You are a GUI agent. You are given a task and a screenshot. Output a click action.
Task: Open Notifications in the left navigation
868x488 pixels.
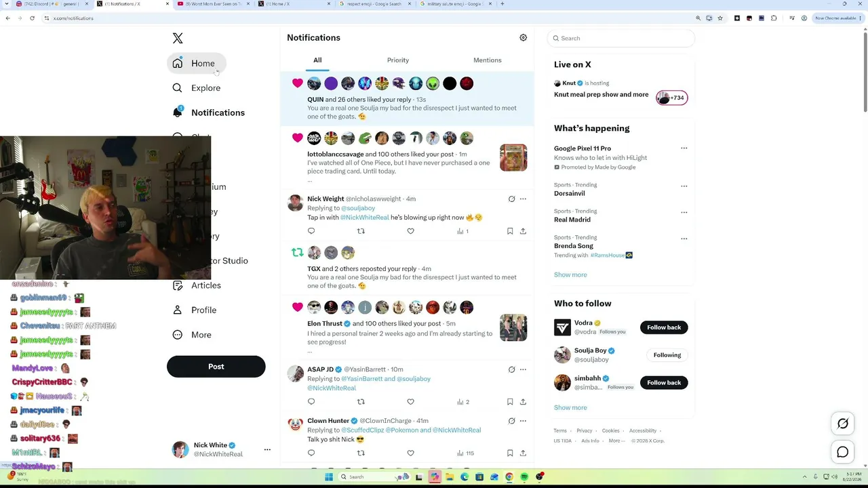pos(209,113)
